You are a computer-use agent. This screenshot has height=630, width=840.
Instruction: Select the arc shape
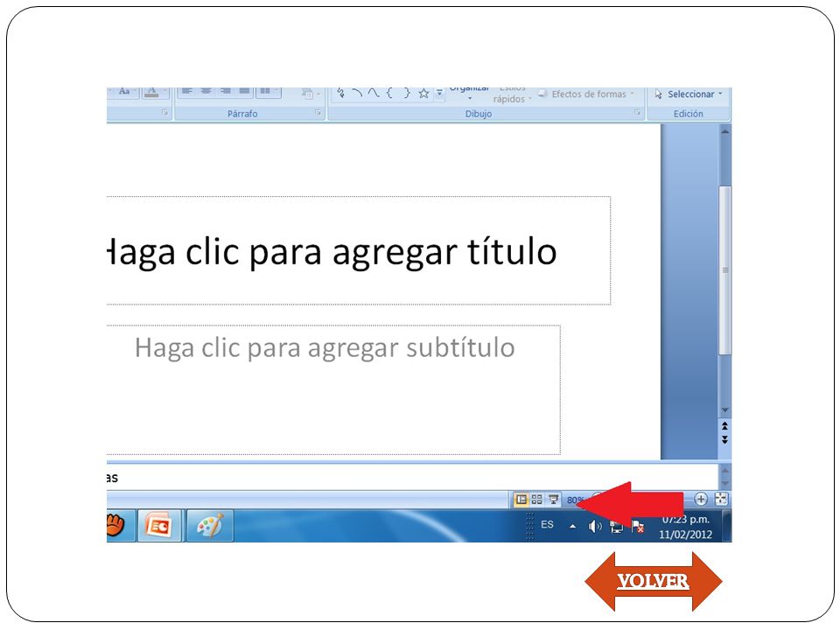pos(357,94)
